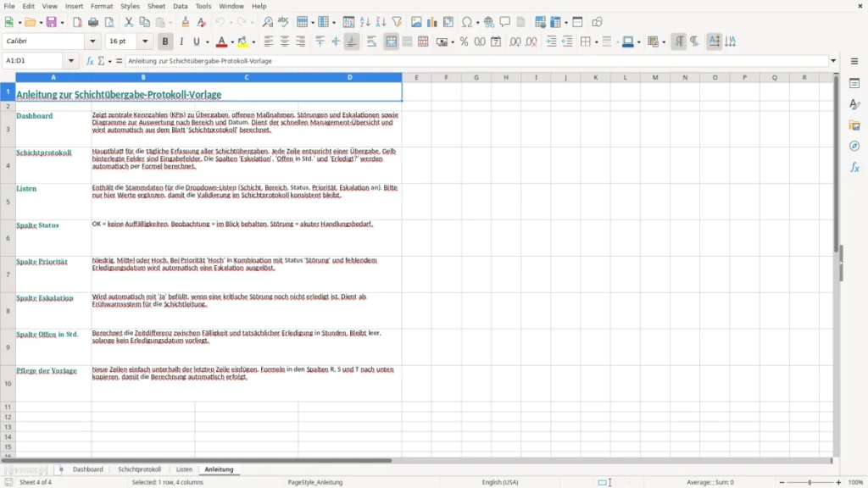Toggle Merge and Center Cells

(392, 42)
